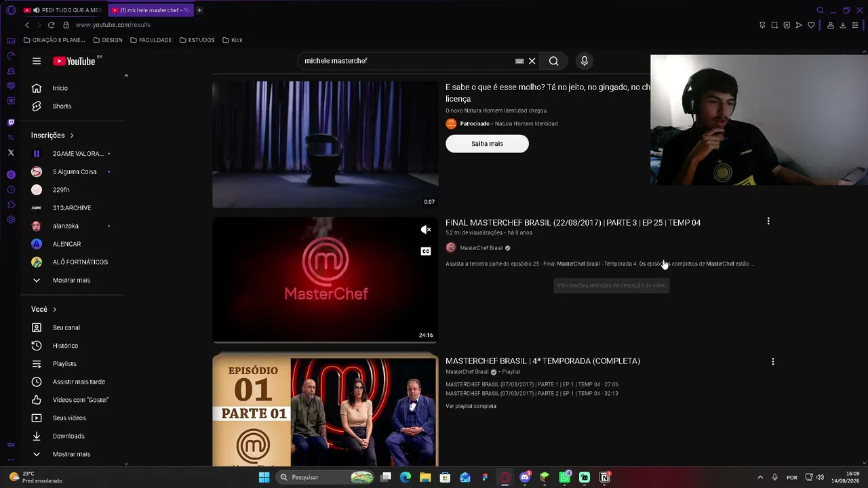Select the michele masterchef browser tab
Image resolution: width=868 pixels, height=488 pixels.
point(151,10)
